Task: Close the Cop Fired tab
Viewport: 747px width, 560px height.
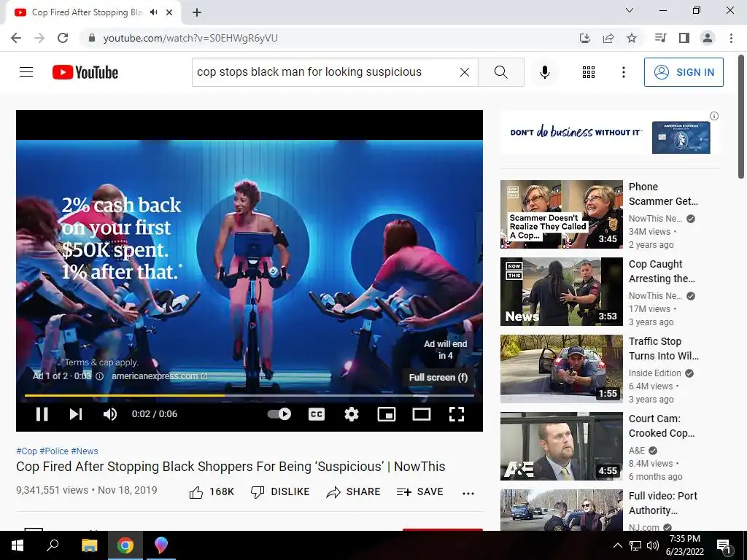Action: click(169, 12)
